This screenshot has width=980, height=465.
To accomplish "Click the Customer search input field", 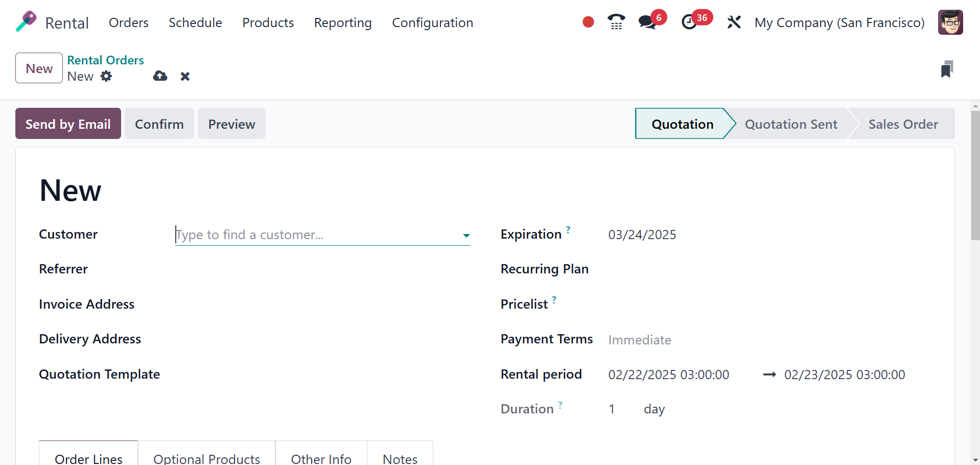I will tap(317, 235).
